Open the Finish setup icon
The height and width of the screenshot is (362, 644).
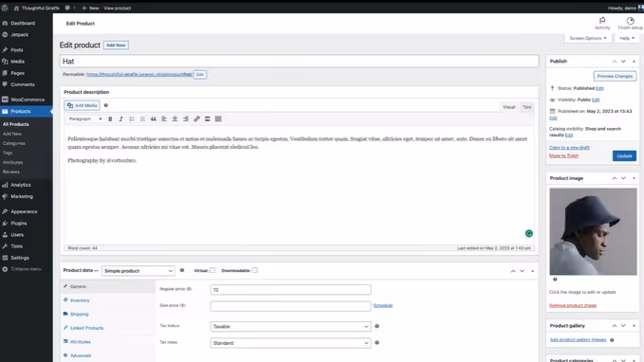pos(630,23)
